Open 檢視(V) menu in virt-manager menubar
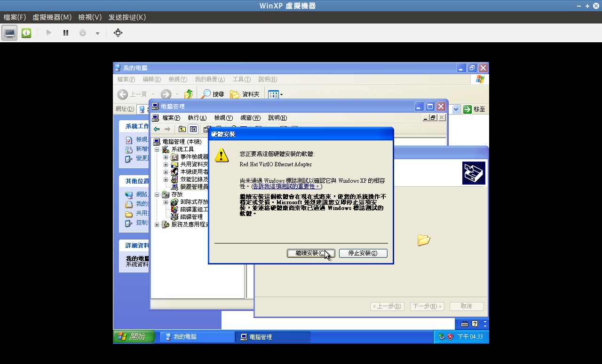Screen dimensions: 602x364 click(x=90, y=17)
